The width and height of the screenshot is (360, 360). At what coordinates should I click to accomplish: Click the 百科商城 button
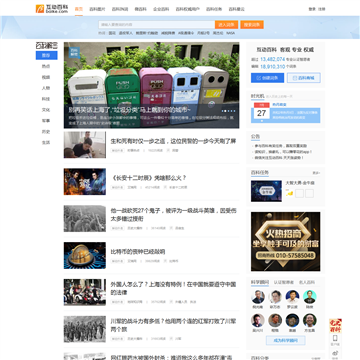[304, 78]
